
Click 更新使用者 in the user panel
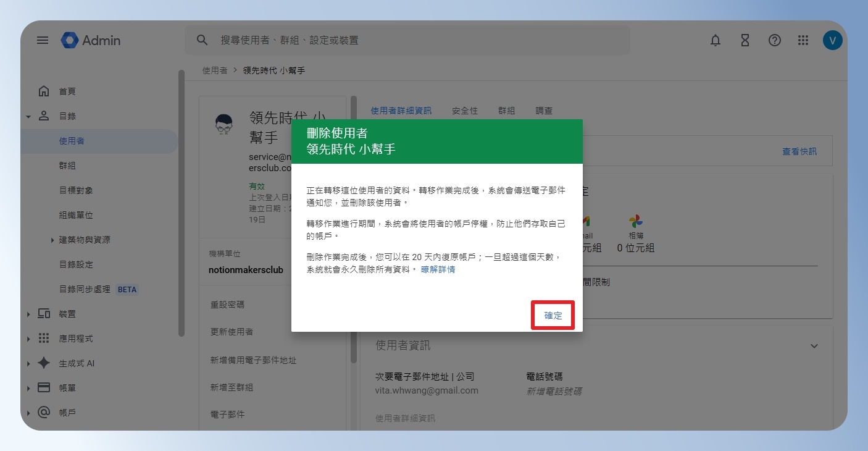[232, 332]
